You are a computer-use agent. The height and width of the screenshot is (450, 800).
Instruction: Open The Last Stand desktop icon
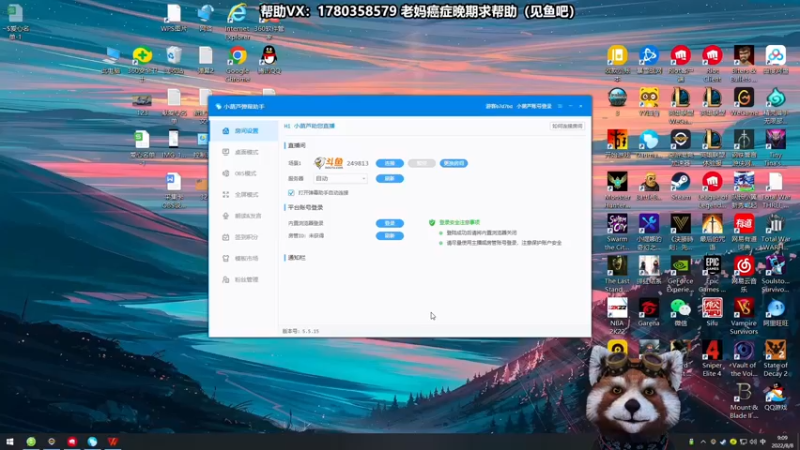617,274
